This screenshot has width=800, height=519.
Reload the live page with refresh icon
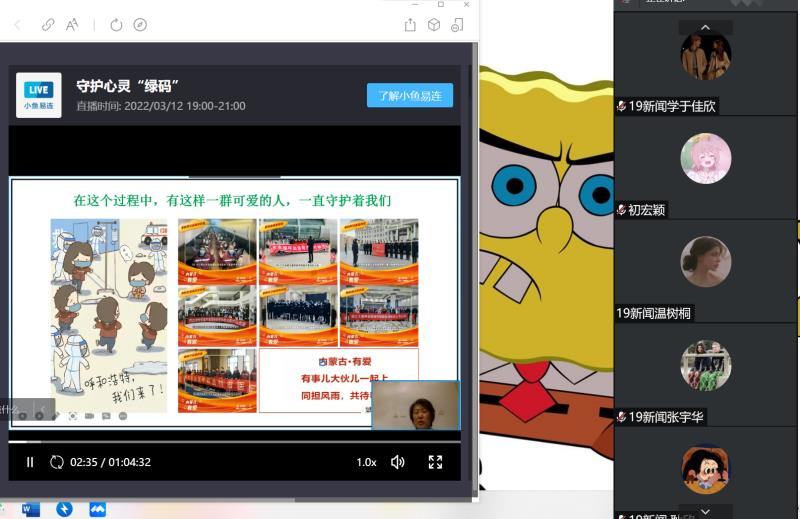(116, 24)
